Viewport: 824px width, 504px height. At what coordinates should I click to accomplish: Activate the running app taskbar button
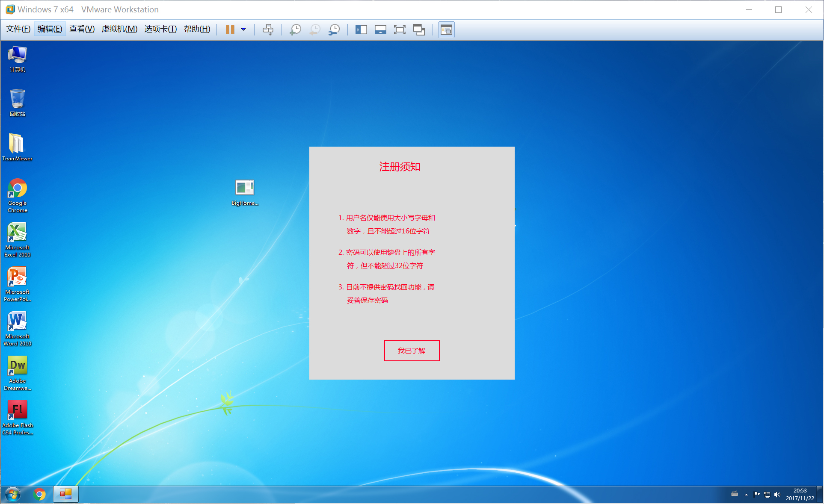(66, 495)
